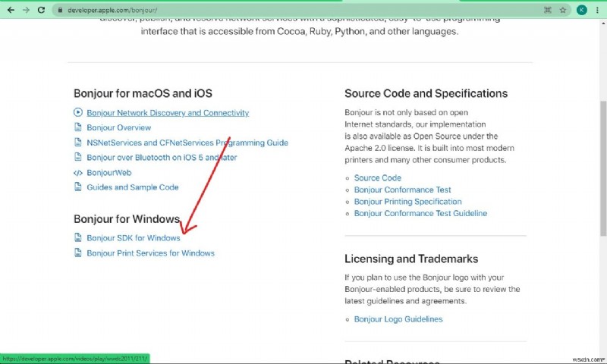
Task: Open Chrome three-dot menu
Action: point(597,10)
